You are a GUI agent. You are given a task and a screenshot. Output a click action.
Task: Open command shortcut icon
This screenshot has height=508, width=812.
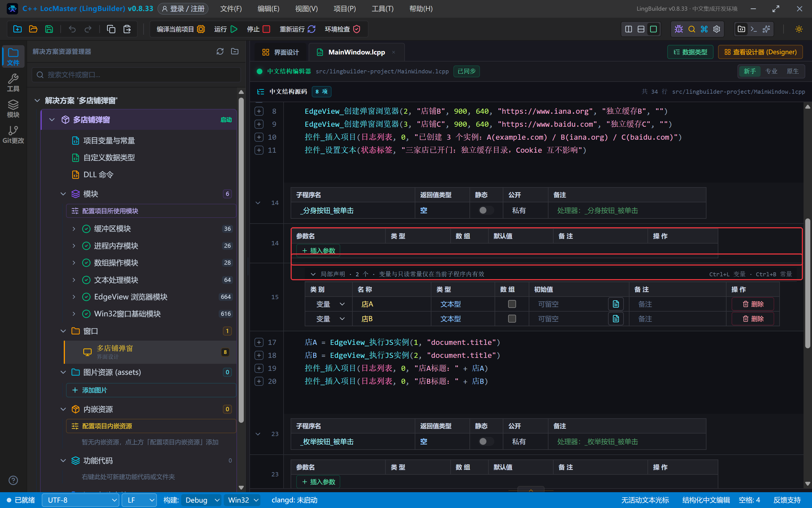point(704,29)
